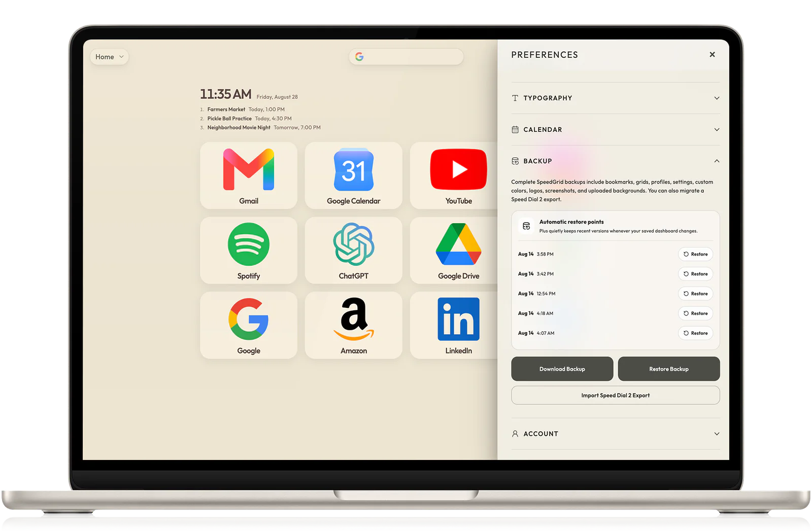Click the Automatic restore points heading
812x531 pixels.
(x=571, y=222)
